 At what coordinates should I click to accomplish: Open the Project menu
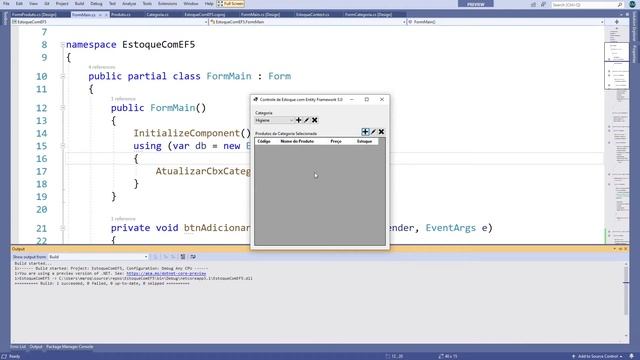point(62,4)
